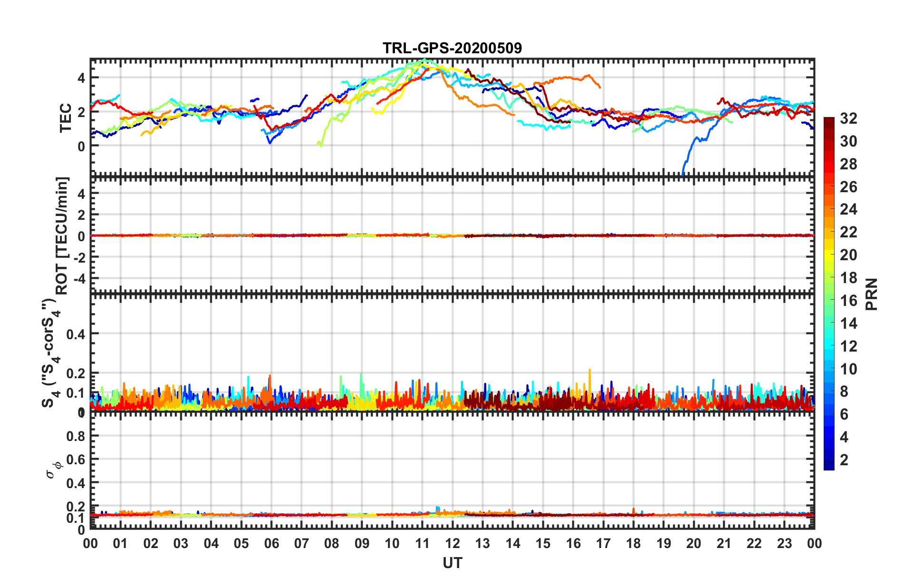
Task: Click the UT x-axis label
Action: point(452,563)
